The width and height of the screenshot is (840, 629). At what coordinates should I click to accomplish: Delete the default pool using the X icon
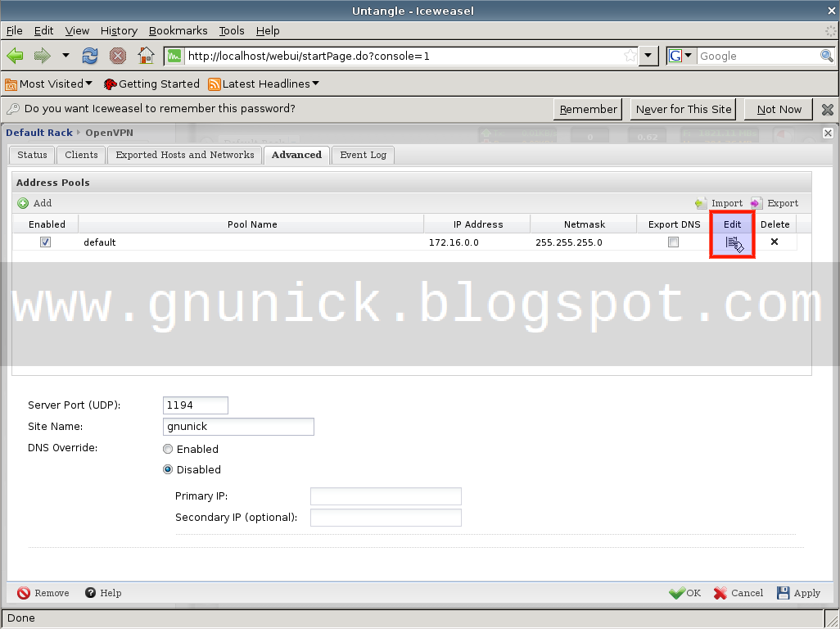coord(774,242)
